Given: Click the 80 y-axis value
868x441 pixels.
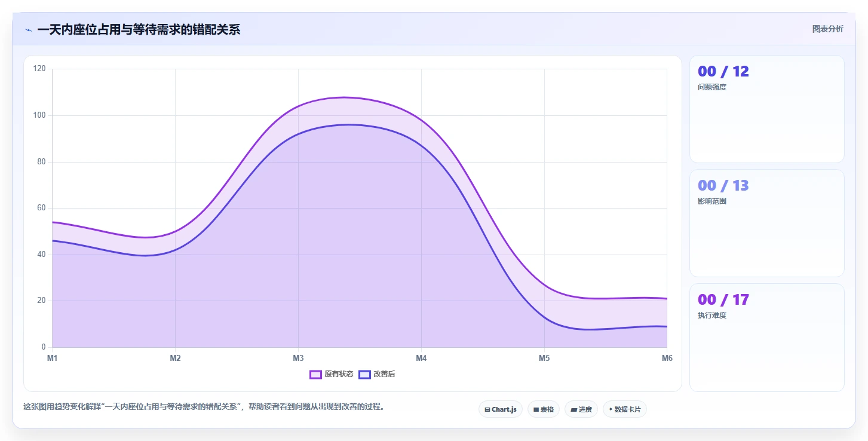Looking at the screenshot, I should point(41,161).
